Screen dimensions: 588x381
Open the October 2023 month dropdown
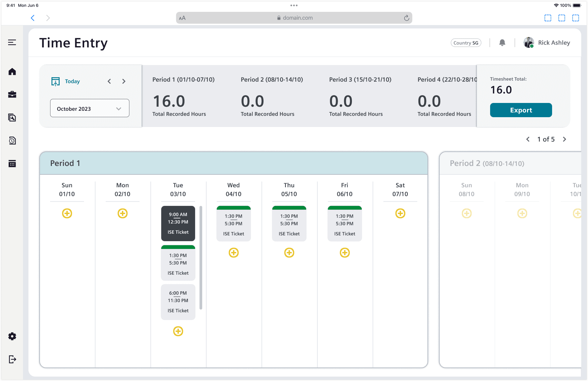click(x=90, y=108)
